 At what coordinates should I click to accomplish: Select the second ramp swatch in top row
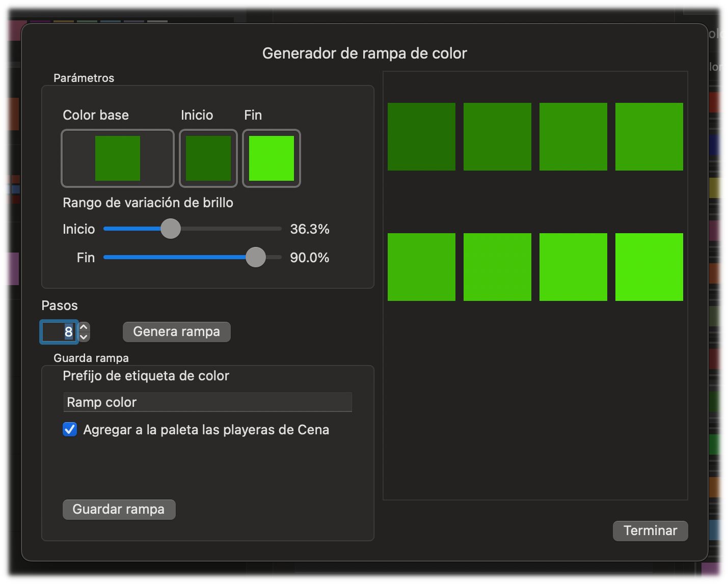(497, 136)
